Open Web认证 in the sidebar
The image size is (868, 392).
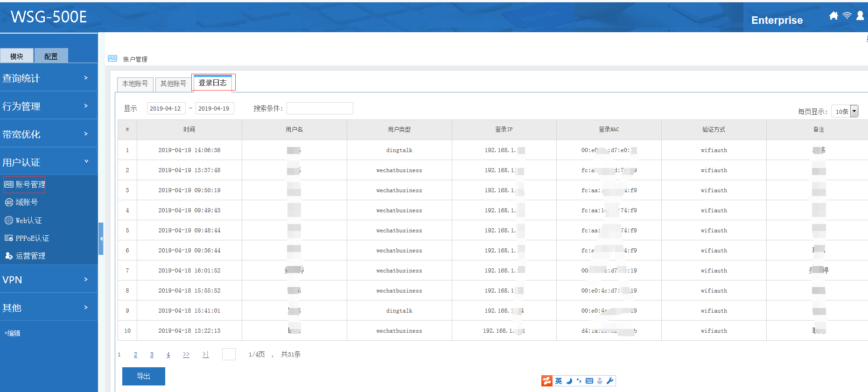pos(28,220)
